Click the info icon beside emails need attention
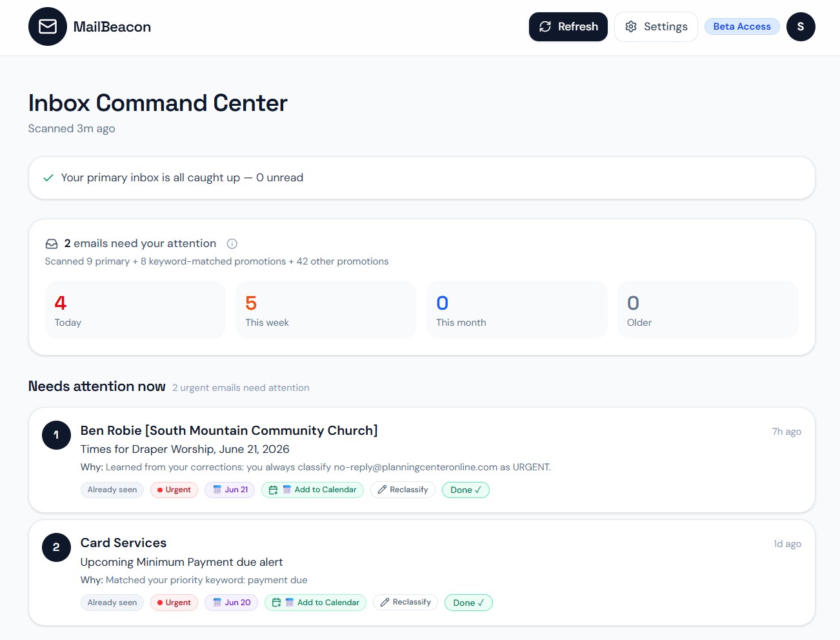840x640 pixels. tap(232, 244)
